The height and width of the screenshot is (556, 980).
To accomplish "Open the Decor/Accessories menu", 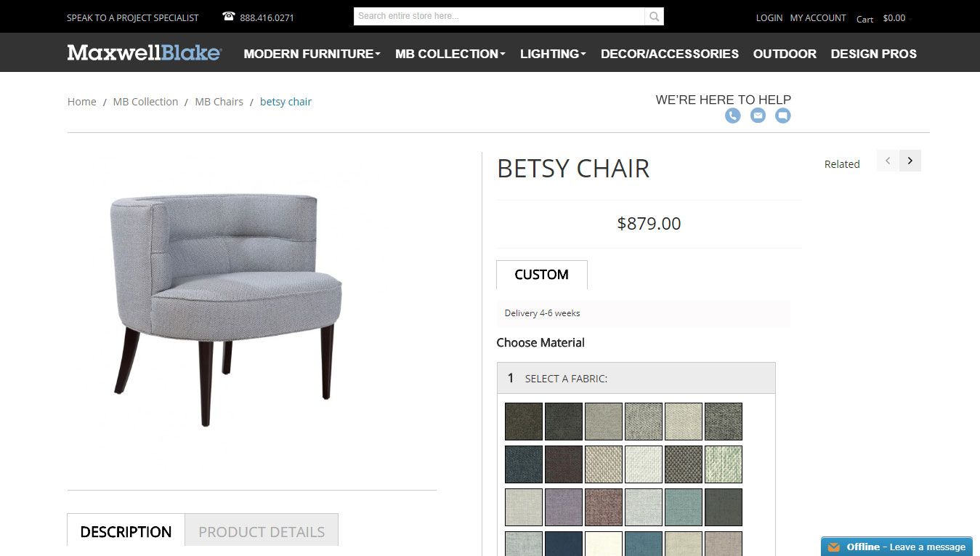I will click(x=669, y=54).
